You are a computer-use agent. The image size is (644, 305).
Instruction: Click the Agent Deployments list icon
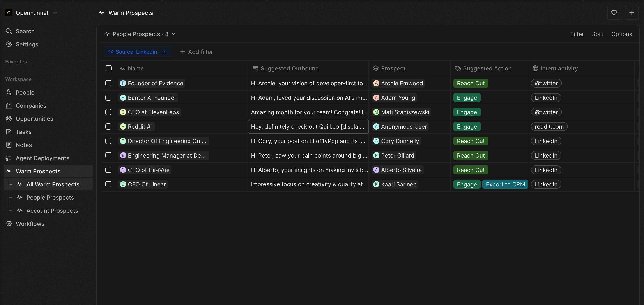[9, 158]
